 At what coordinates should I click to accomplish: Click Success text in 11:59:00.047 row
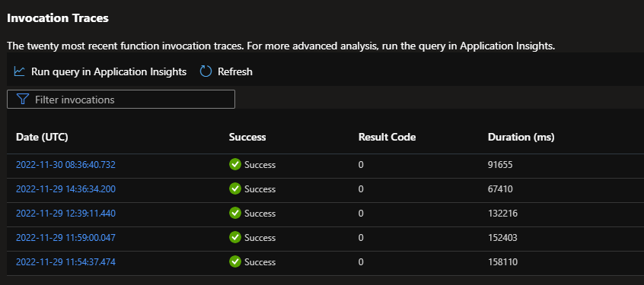pos(260,237)
